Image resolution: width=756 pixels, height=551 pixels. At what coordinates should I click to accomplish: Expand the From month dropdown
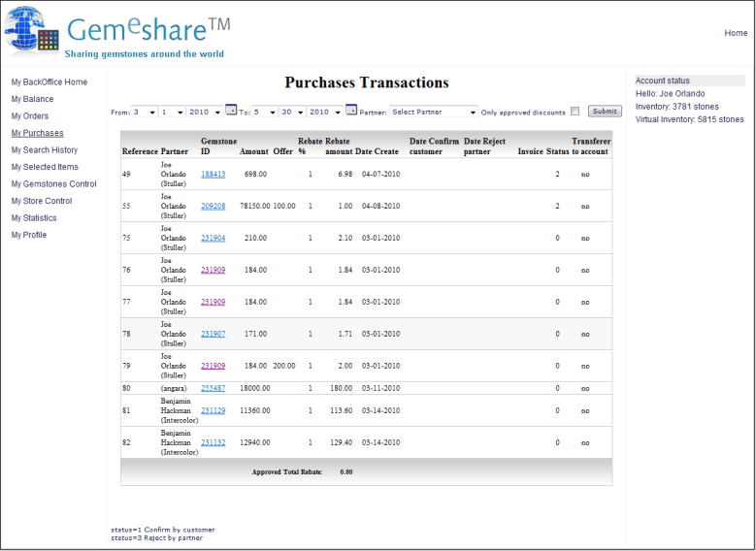(x=144, y=112)
